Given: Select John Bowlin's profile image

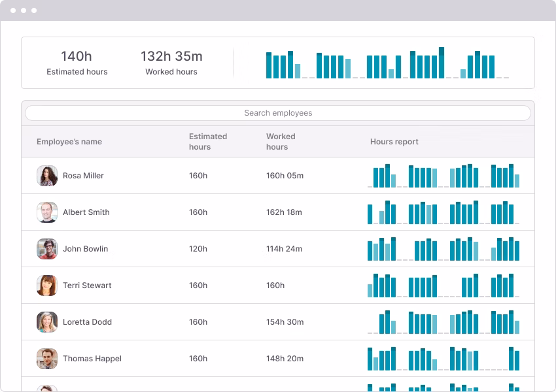Looking at the screenshot, I should pos(46,249).
